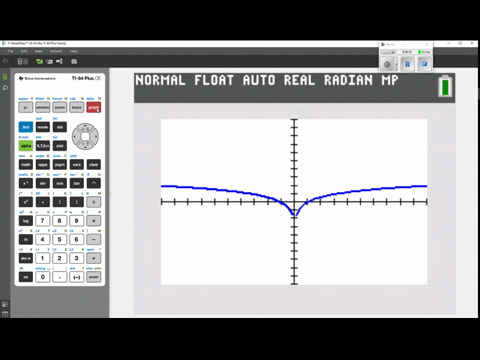Click the number 7 key

pyautogui.click(x=43, y=221)
